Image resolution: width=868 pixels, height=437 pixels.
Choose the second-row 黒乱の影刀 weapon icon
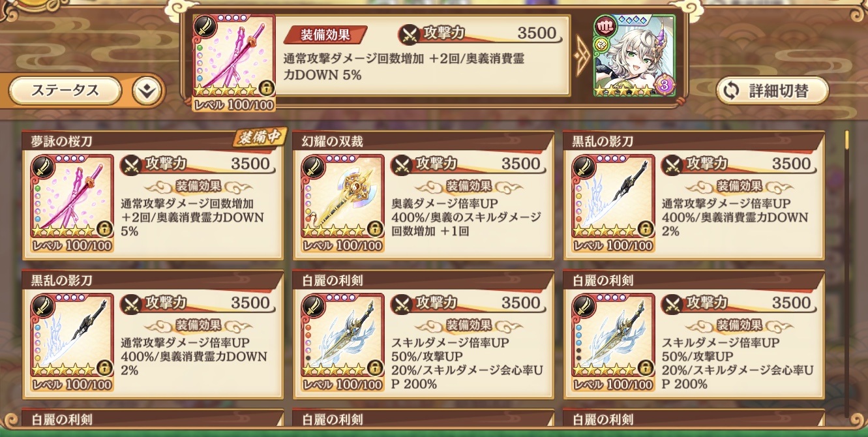[72, 342]
